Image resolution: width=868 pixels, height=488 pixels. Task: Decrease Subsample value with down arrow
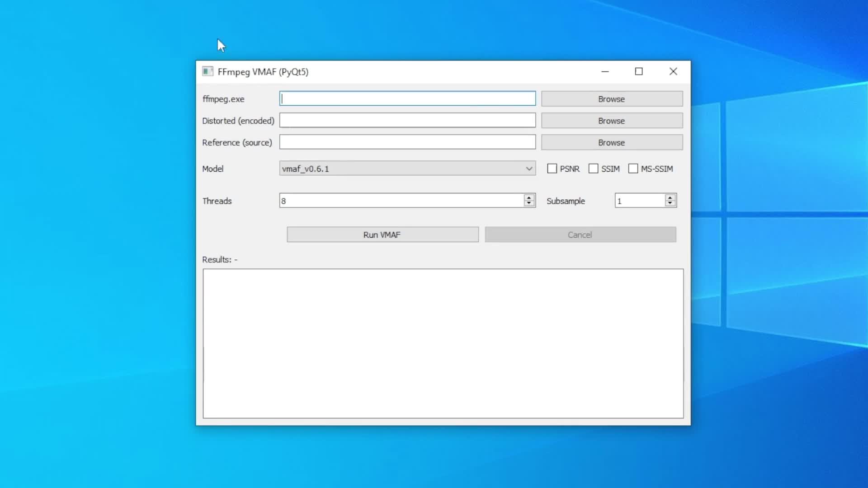click(x=670, y=203)
